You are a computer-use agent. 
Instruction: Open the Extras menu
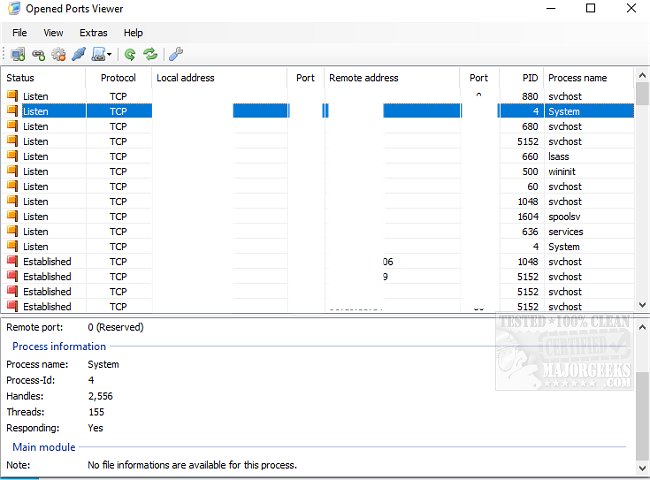click(x=93, y=33)
